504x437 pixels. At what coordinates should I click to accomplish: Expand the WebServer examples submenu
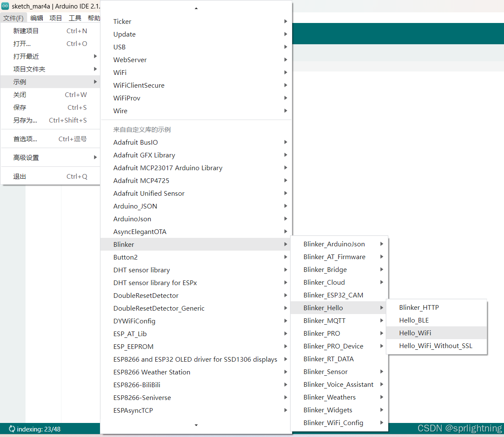click(196, 60)
